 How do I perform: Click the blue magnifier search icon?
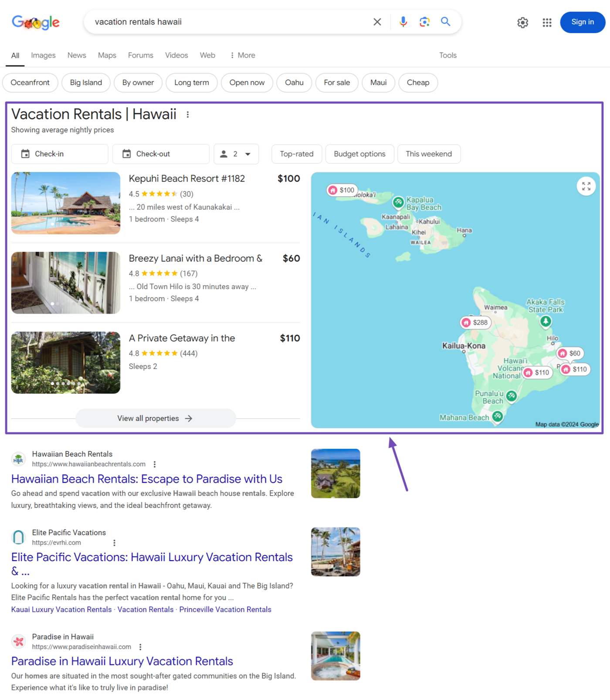pos(445,21)
